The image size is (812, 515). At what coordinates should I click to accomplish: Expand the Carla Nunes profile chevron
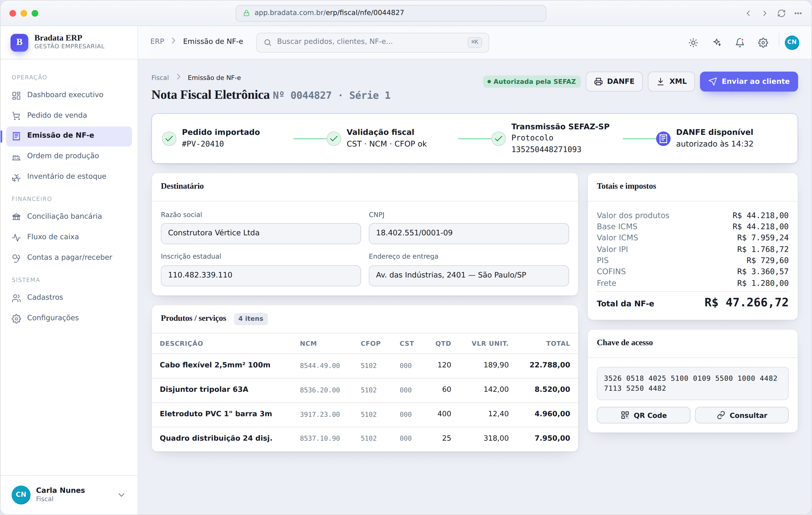(121, 495)
